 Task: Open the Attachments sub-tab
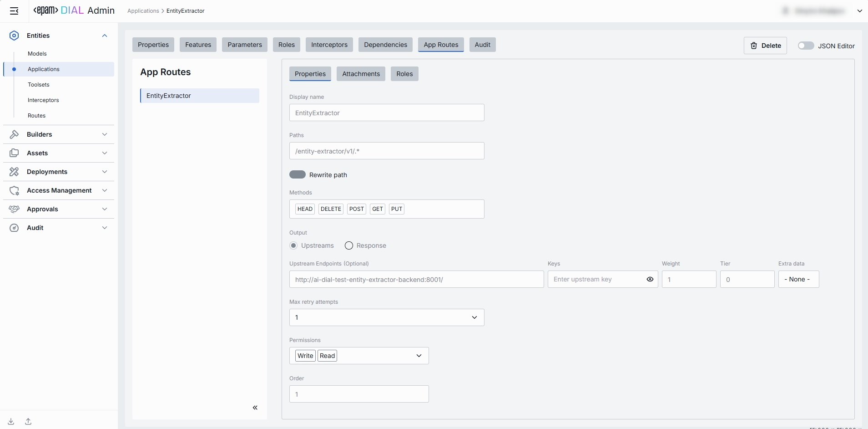tap(361, 74)
